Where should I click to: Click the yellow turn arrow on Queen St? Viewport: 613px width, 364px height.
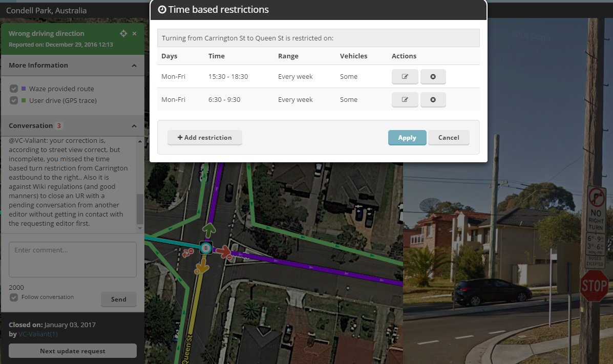point(202,267)
